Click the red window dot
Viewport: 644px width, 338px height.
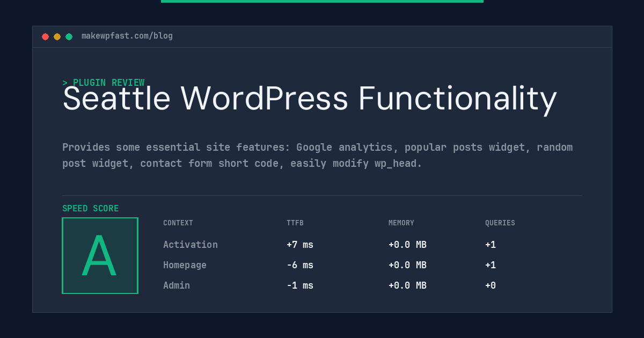pos(45,36)
